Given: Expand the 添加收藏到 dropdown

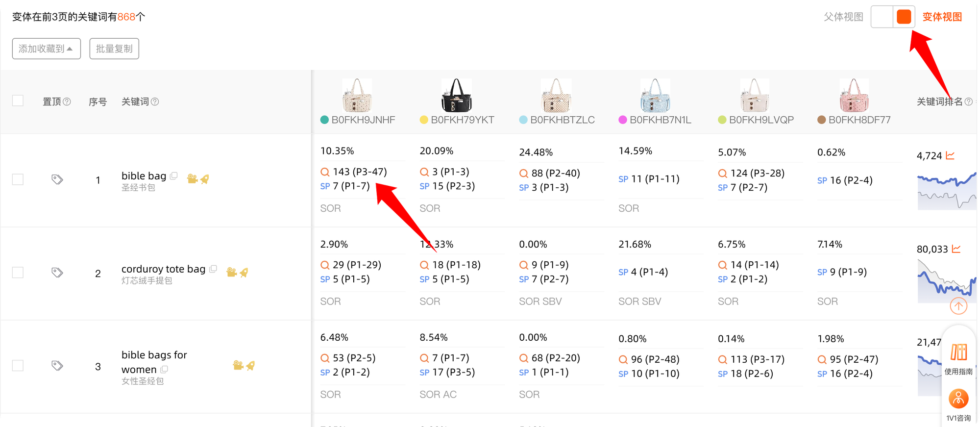Looking at the screenshot, I should click(x=46, y=49).
